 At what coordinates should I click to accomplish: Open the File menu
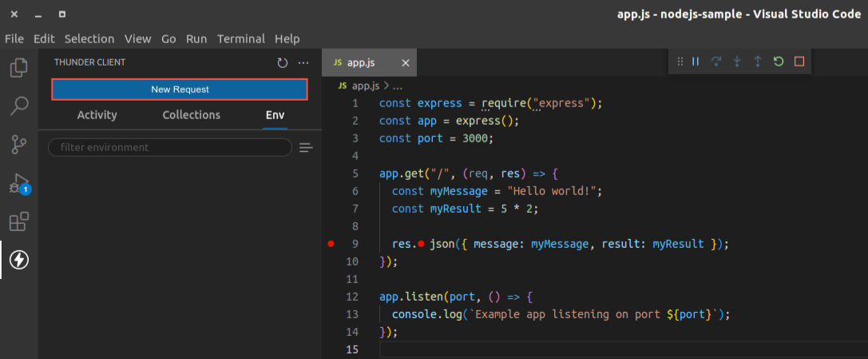coord(14,39)
